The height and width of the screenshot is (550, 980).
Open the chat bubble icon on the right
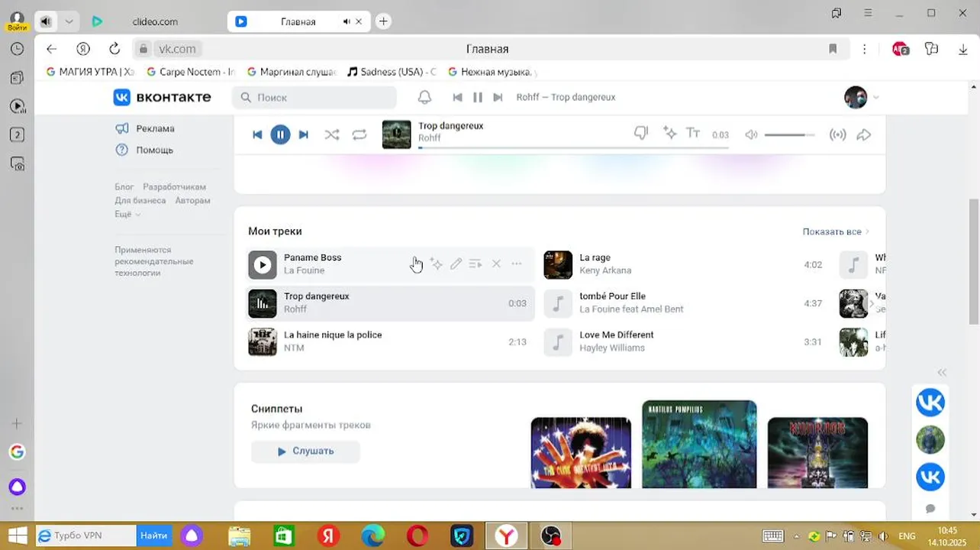930,509
